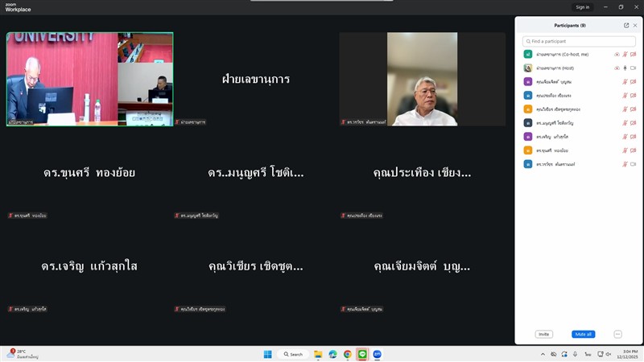Click the Zoom icon in the taskbar
Viewport: 644px width, 362px height.
[x=377, y=354]
